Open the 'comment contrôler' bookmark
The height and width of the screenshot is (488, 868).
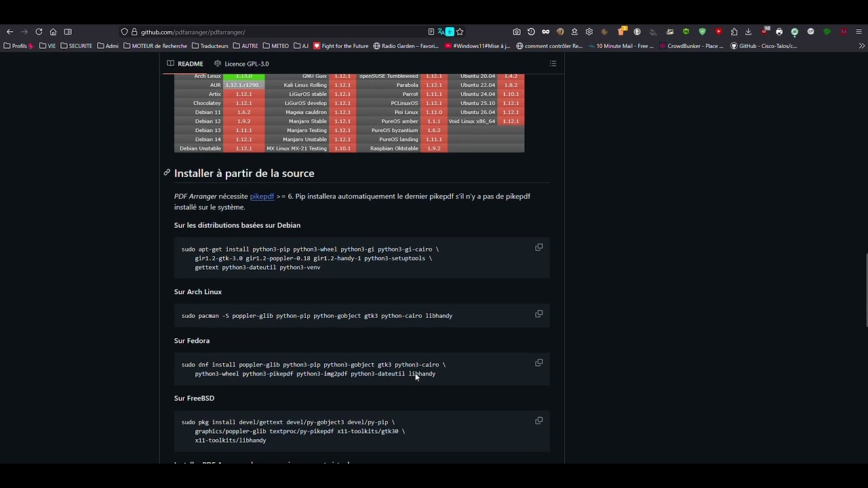pos(549,46)
